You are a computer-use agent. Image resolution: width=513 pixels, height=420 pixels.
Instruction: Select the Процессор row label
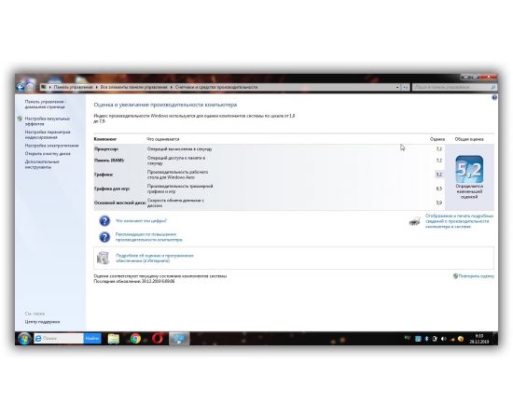pyautogui.click(x=106, y=149)
